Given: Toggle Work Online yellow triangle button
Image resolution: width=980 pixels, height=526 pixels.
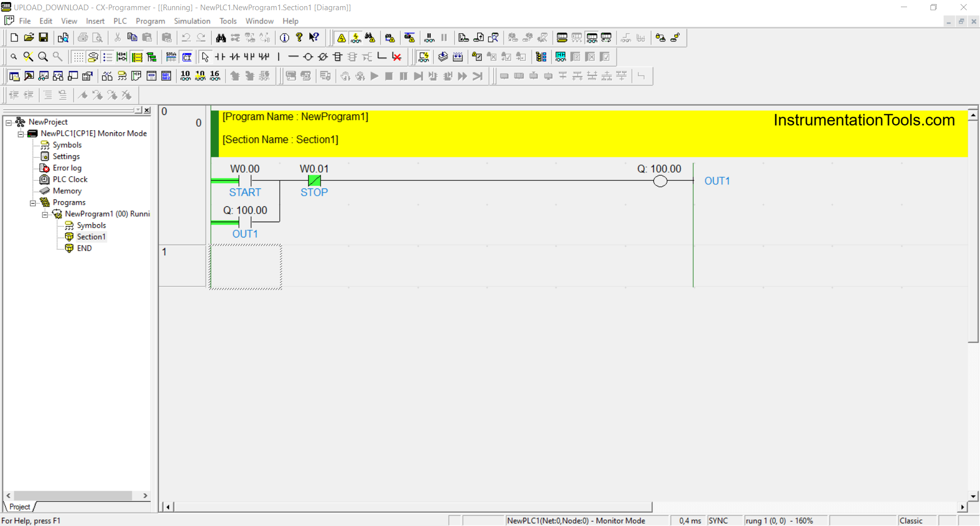Looking at the screenshot, I should click(x=341, y=37).
